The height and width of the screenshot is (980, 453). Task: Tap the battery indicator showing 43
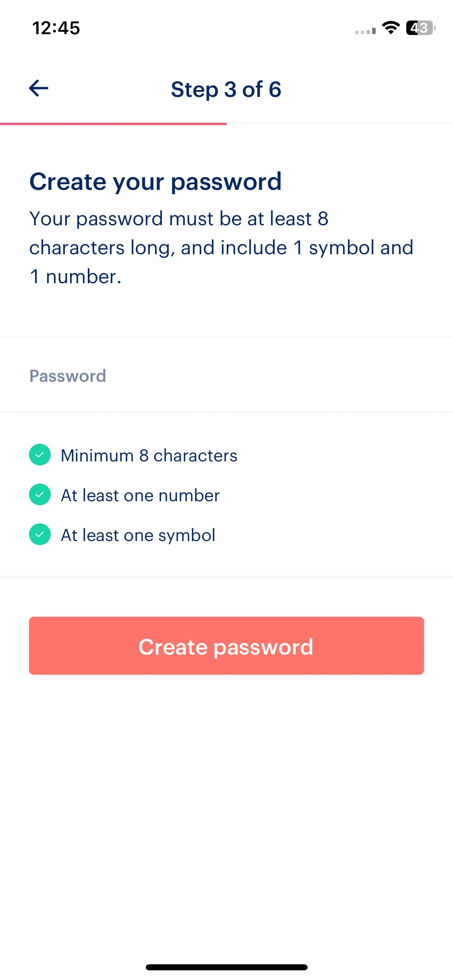tap(421, 28)
